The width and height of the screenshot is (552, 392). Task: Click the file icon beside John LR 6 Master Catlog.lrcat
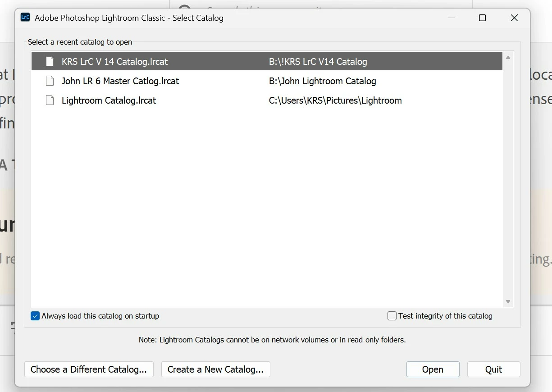pos(50,81)
